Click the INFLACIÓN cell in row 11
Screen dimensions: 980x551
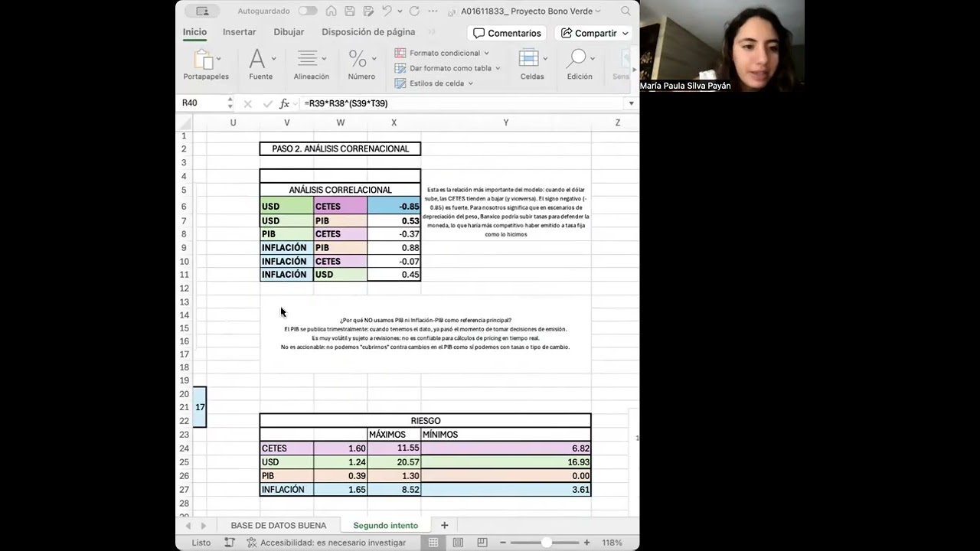(286, 275)
